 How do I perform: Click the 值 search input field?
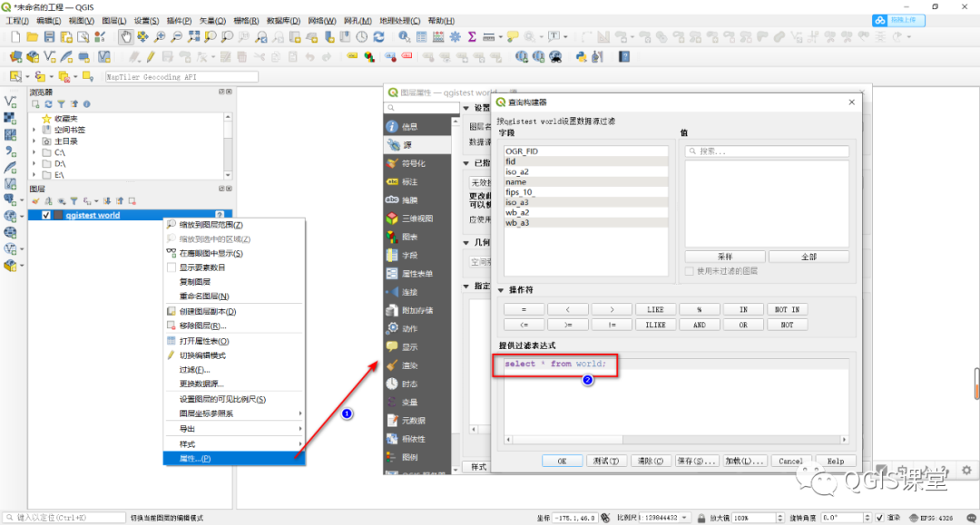767,151
